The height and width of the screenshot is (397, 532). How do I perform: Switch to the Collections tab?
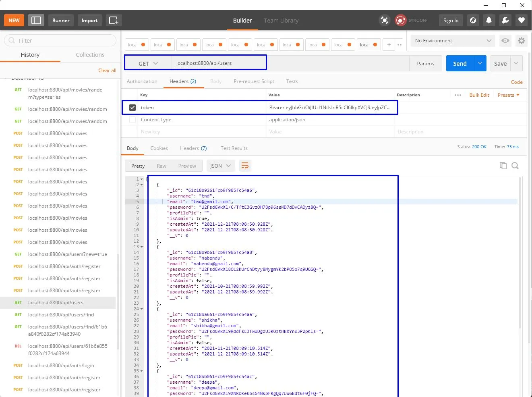coord(90,55)
